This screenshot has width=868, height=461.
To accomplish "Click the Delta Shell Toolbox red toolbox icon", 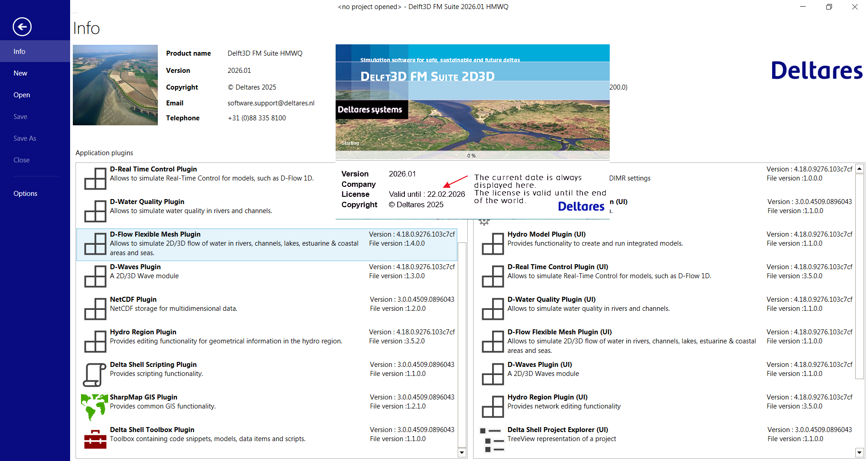I will pos(95,439).
